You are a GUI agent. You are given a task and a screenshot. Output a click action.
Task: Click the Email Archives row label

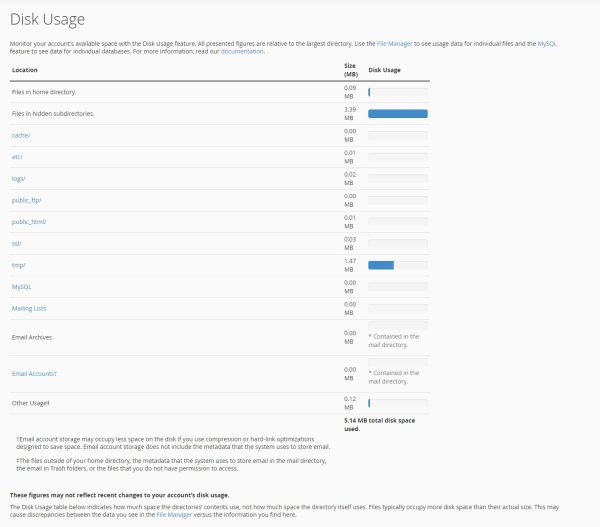click(32, 337)
